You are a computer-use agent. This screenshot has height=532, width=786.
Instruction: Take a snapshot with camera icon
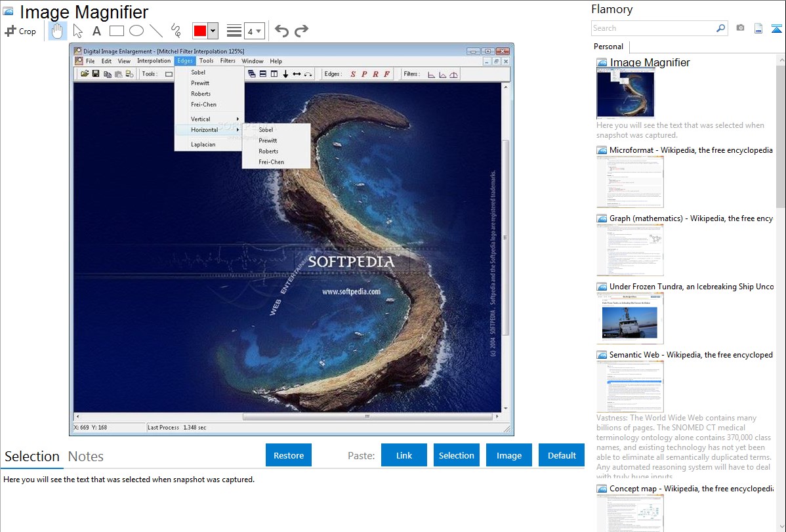[740, 28]
